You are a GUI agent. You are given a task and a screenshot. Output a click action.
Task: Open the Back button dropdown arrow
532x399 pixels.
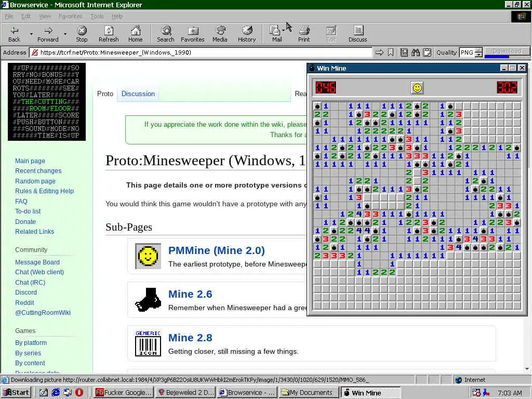click(x=31, y=34)
